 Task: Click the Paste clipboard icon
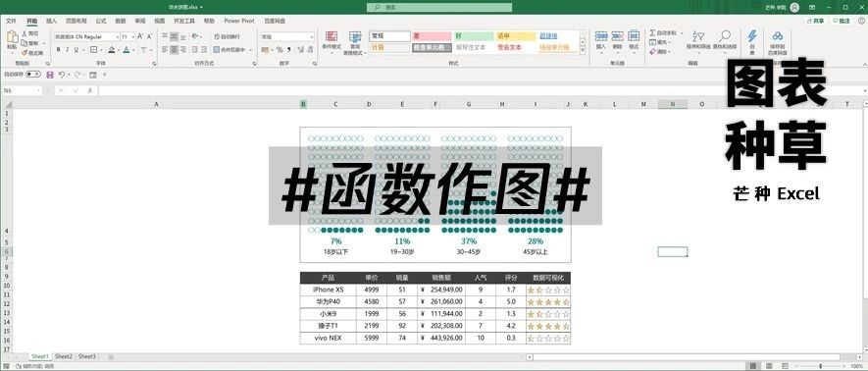point(12,38)
